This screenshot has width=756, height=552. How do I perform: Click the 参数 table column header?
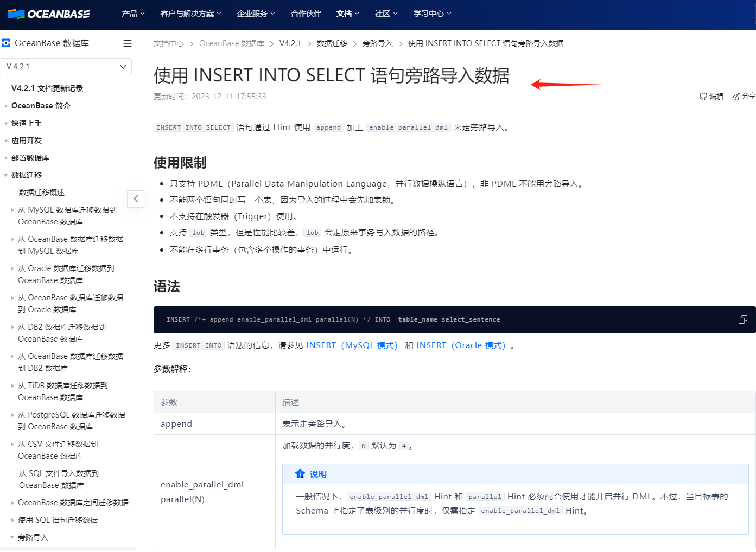click(214, 402)
